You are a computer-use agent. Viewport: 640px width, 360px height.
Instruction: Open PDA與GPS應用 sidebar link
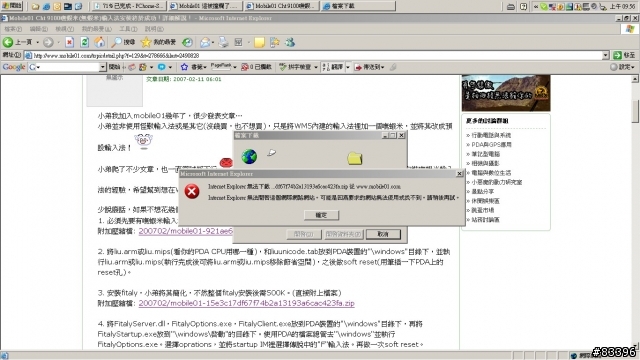click(491, 144)
